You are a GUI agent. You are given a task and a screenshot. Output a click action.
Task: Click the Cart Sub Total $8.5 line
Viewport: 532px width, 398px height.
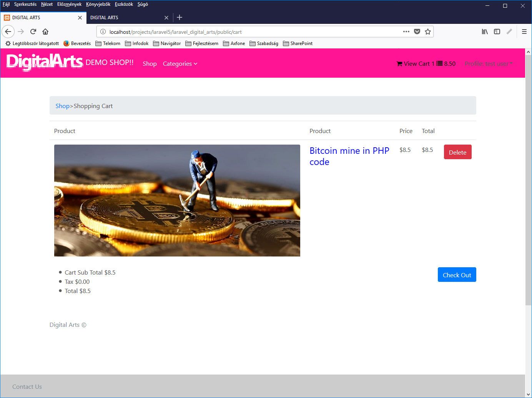pos(90,273)
